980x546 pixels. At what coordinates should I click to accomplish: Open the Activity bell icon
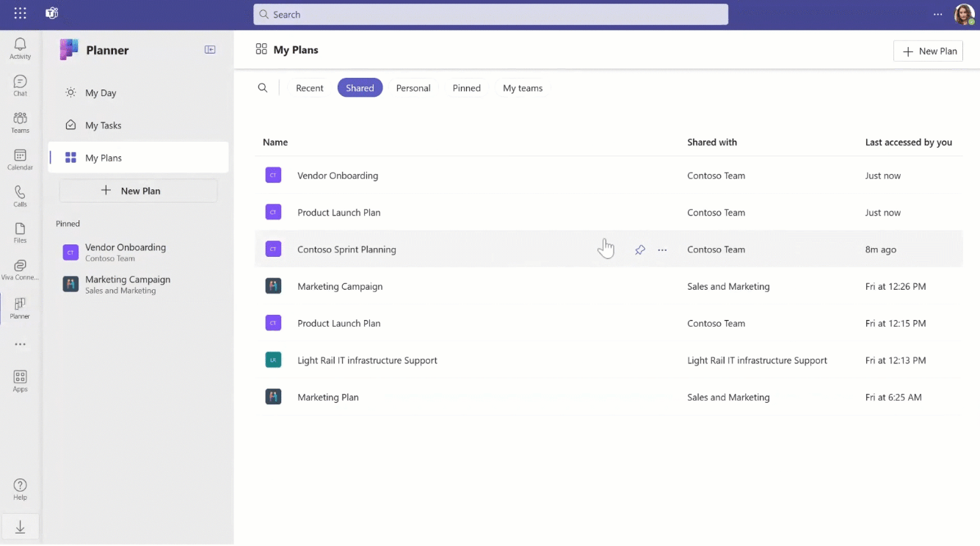(20, 48)
